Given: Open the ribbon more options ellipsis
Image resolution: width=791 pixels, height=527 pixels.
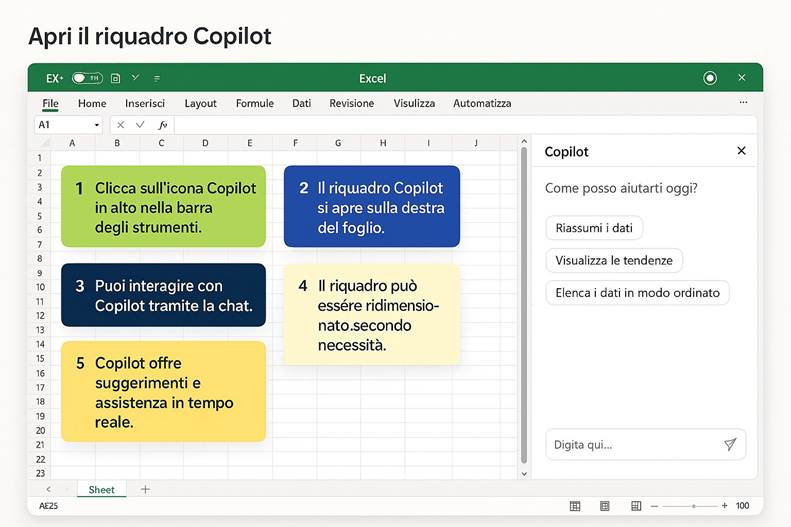Looking at the screenshot, I should point(743,102).
